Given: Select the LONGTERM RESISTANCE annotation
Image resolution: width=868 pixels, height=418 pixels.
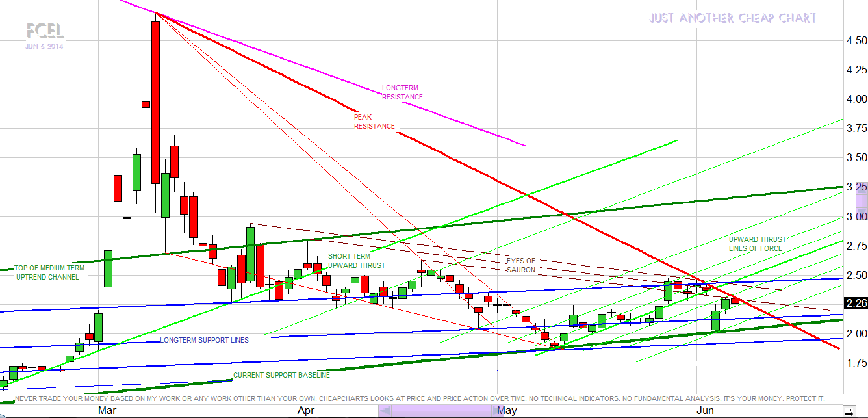Looking at the screenshot, I should 402,92.
